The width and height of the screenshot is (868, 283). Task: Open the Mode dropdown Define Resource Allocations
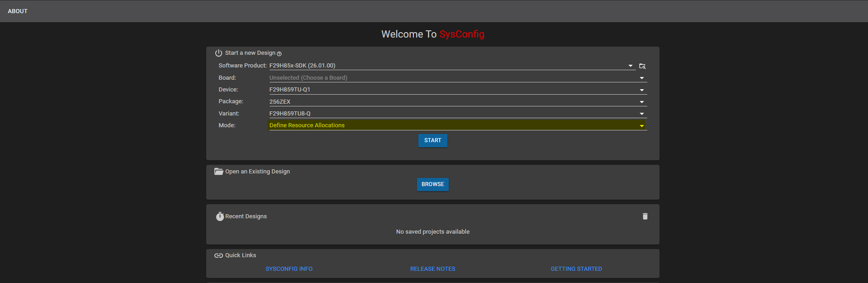(458, 125)
